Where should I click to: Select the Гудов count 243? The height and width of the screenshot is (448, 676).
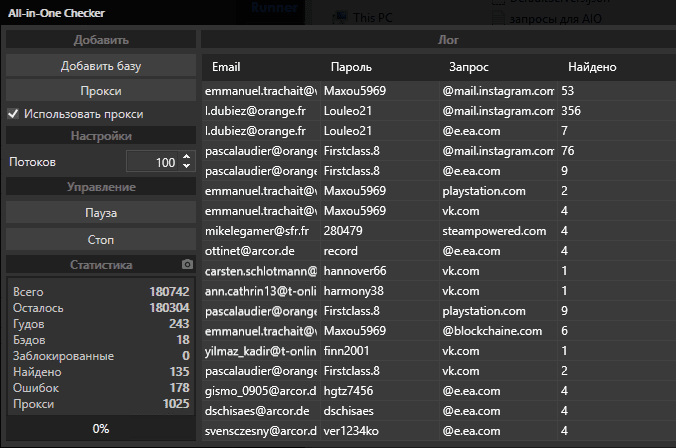(179, 324)
